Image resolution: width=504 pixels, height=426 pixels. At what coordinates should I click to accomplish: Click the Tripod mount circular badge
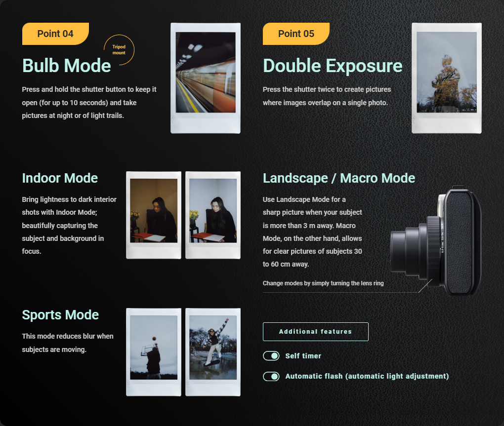point(119,50)
